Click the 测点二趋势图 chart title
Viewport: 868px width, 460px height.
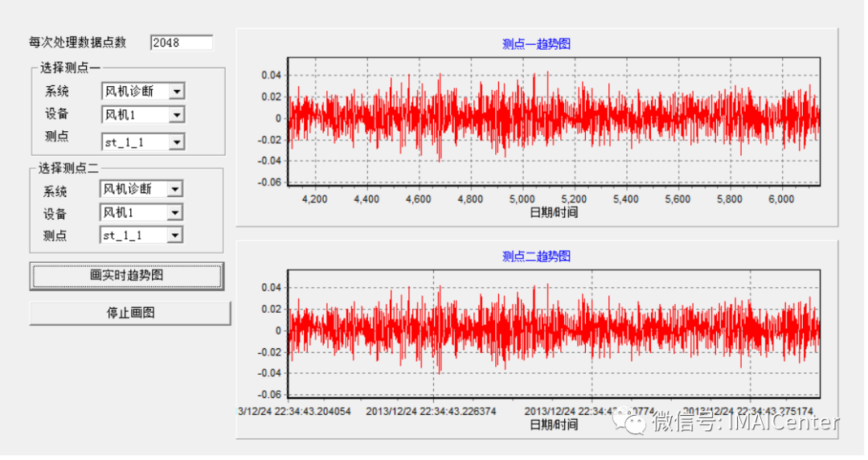[x=536, y=257]
